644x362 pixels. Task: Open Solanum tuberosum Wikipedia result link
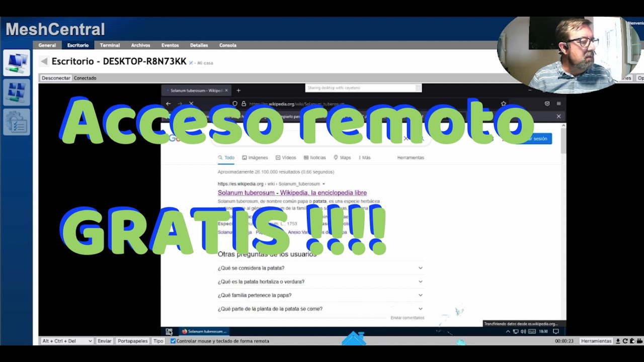pyautogui.click(x=292, y=193)
